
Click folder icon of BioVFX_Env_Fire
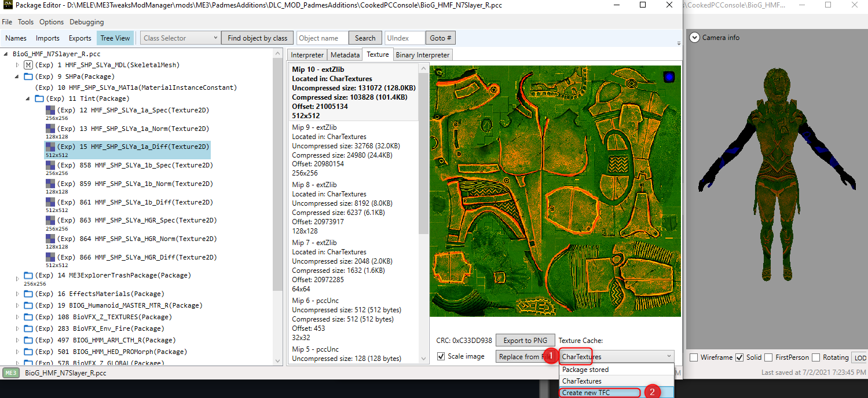28,328
